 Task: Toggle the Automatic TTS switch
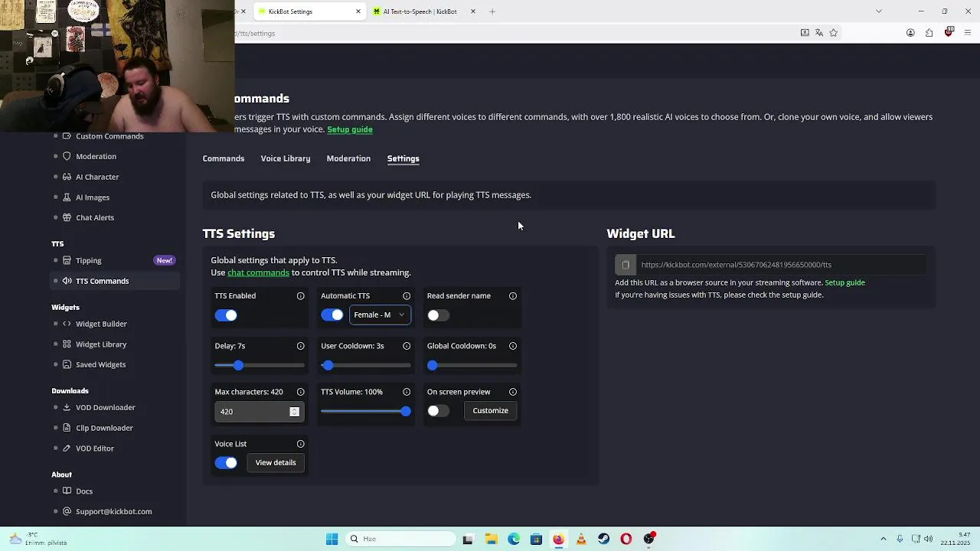point(332,315)
